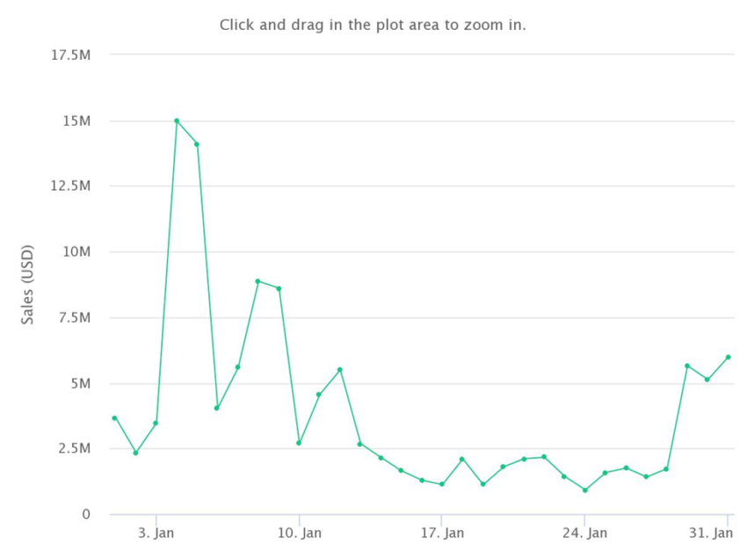Click the lowest data point near 24 January

point(585,490)
